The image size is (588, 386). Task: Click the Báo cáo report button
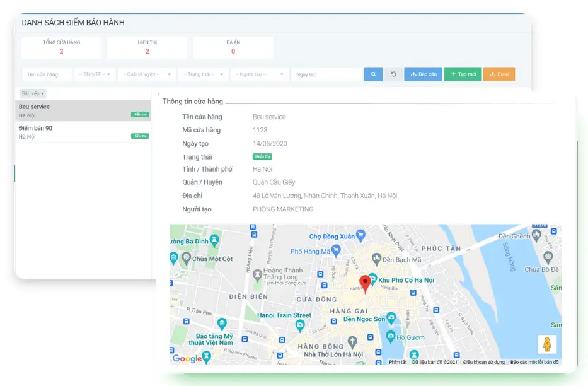pyautogui.click(x=423, y=74)
